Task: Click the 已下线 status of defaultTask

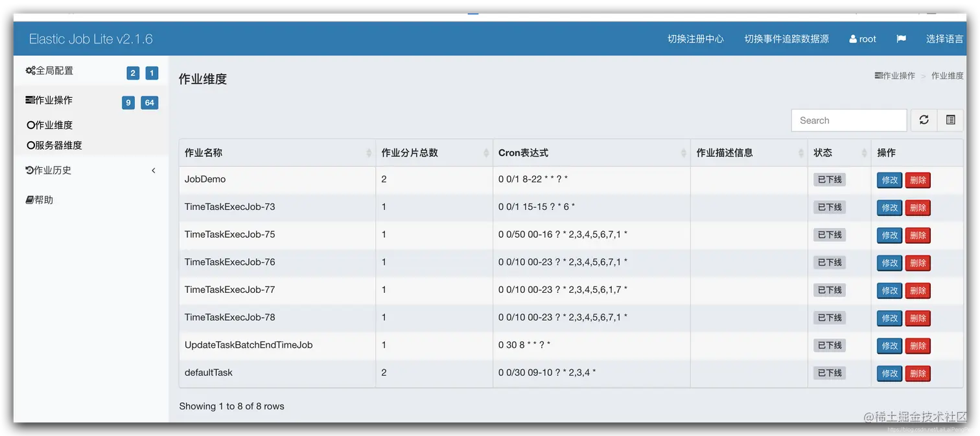Action: (x=830, y=373)
